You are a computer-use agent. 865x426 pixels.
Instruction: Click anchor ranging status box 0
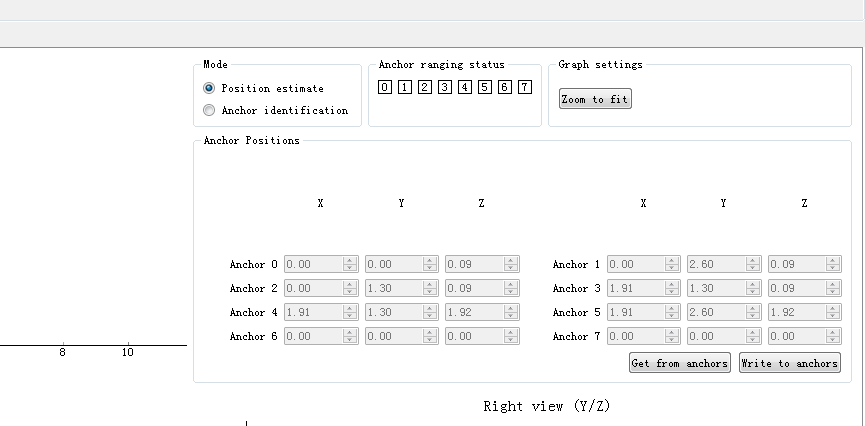coord(385,87)
